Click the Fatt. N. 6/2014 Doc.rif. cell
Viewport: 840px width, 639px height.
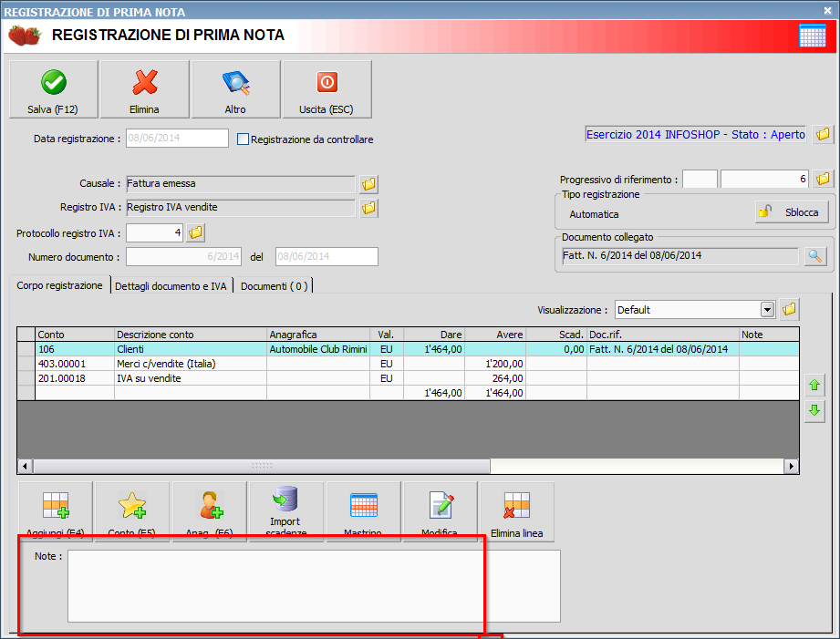[663, 349]
